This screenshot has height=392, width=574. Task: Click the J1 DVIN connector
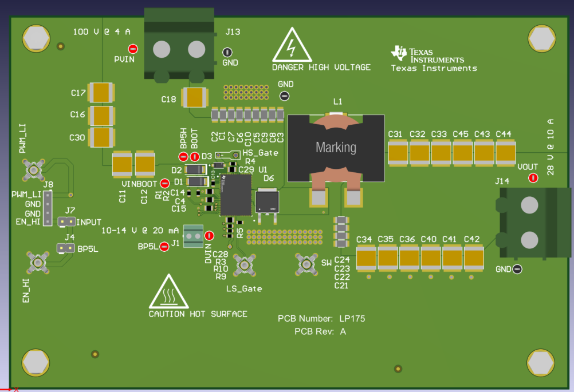coord(192,236)
